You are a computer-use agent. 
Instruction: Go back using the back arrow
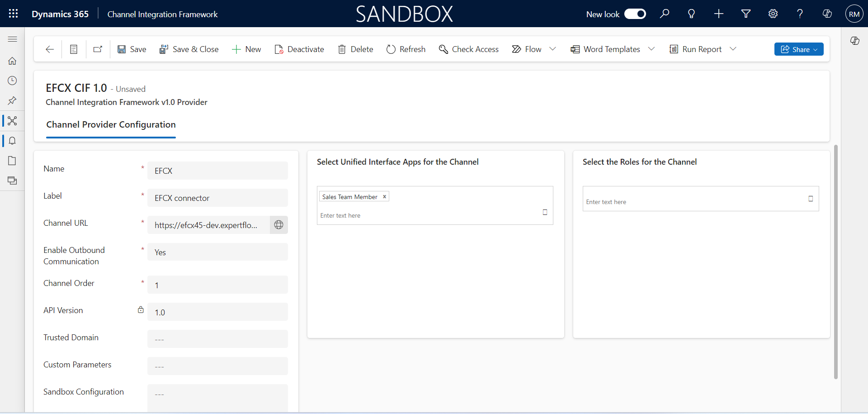click(50, 49)
